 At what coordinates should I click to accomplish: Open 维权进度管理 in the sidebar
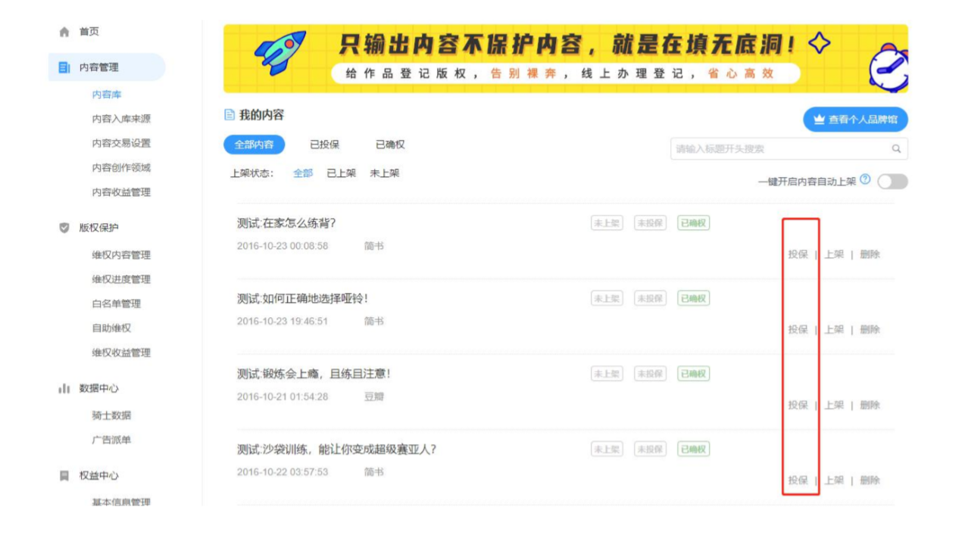pyautogui.click(x=121, y=279)
